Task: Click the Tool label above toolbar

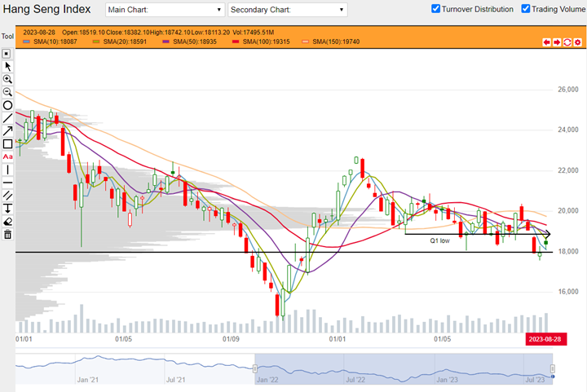Action: click(x=7, y=37)
